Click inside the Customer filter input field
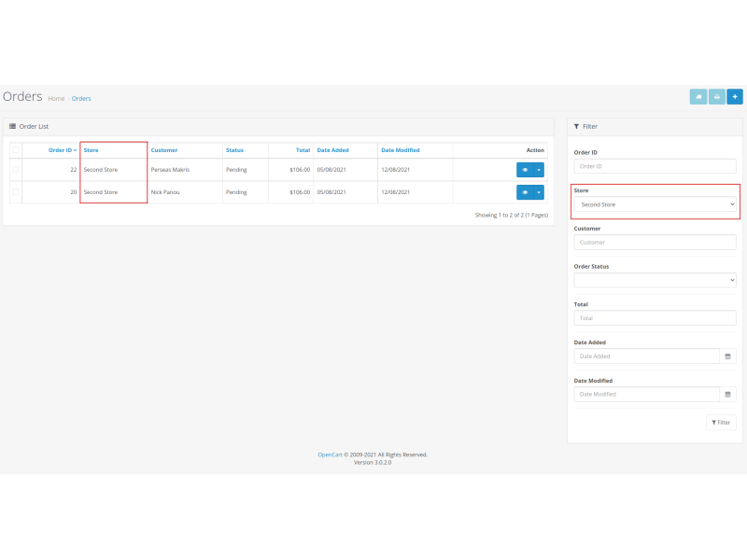 click(x=655, y=242)
